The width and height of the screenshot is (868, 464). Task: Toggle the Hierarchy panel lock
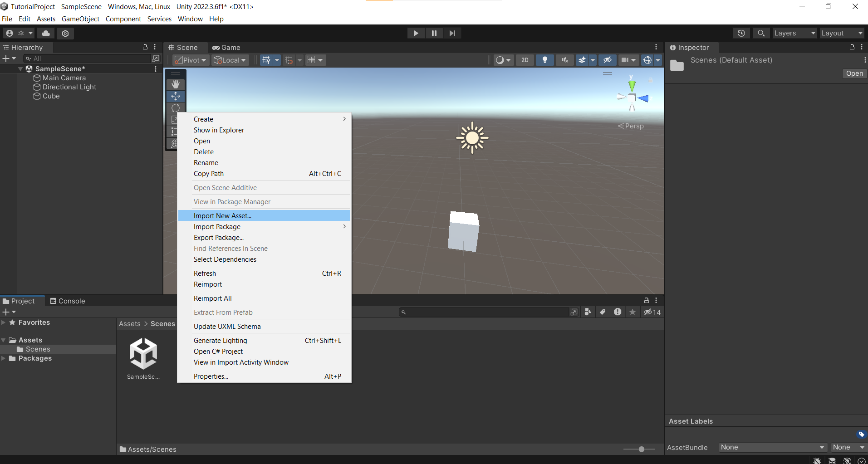click(x=145, y=47)
